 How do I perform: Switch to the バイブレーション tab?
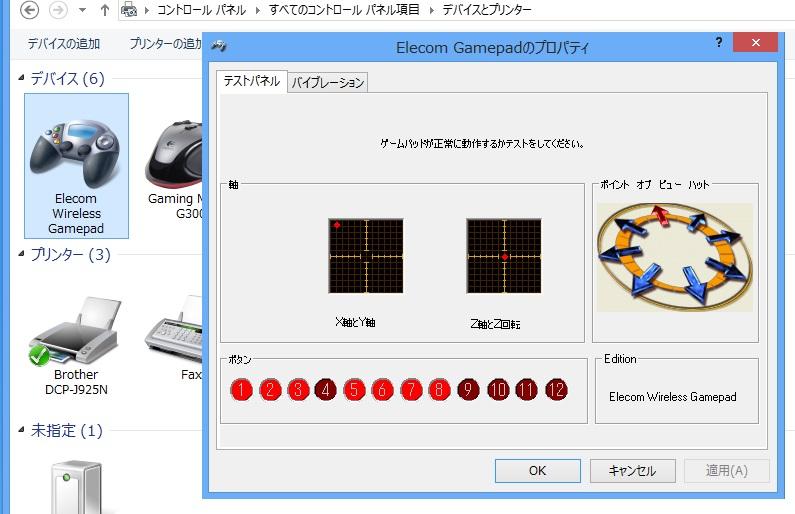click(328, 83)
